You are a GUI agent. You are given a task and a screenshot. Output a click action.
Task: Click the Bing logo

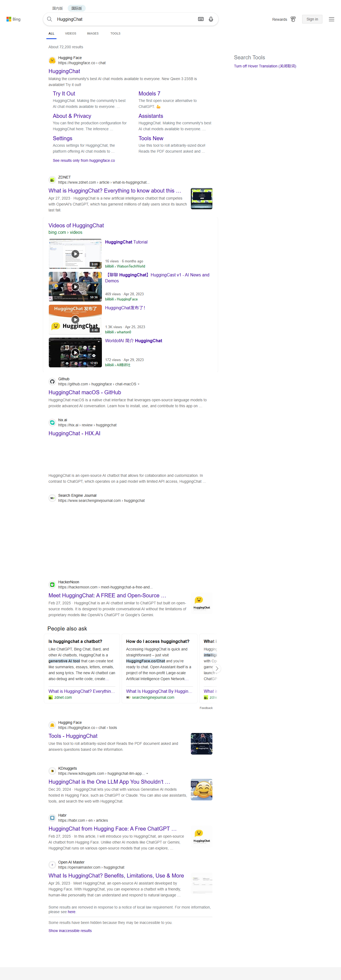click(14, 19)
